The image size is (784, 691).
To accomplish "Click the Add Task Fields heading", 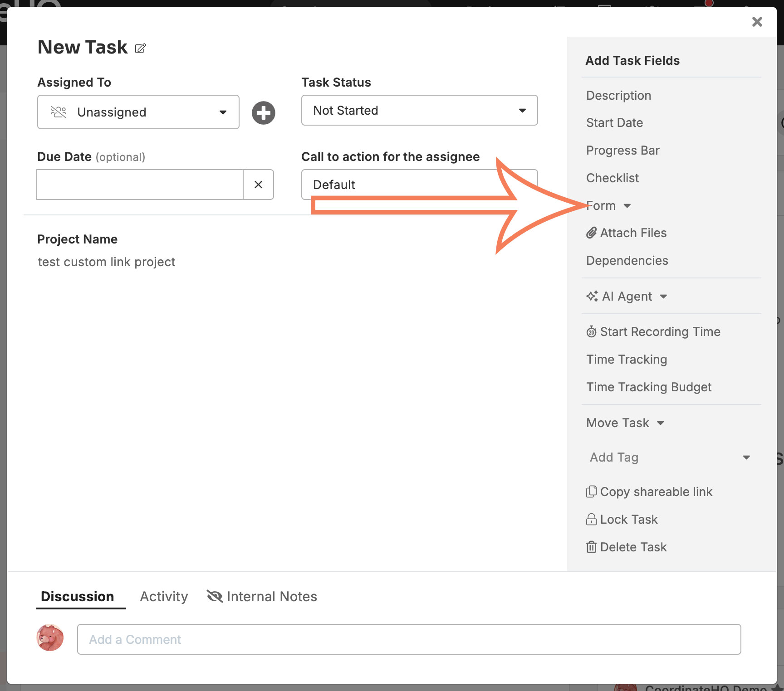I will 632,61.
